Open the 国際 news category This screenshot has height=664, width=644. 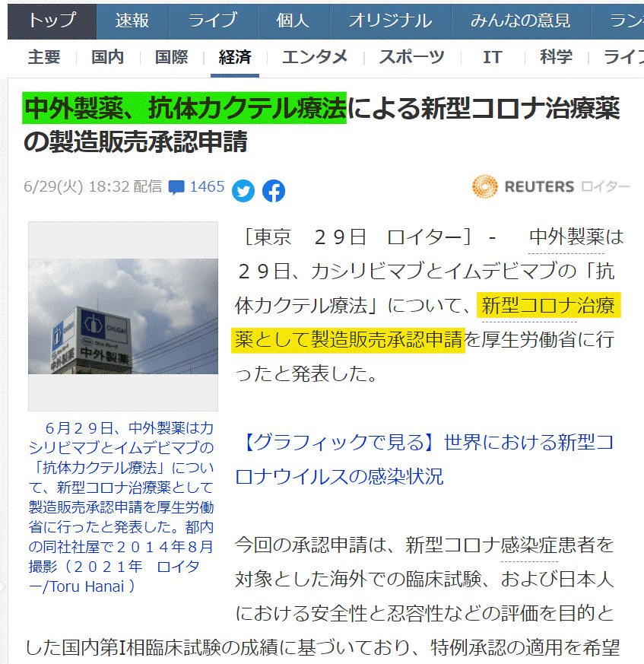click(x=171, y=57)
